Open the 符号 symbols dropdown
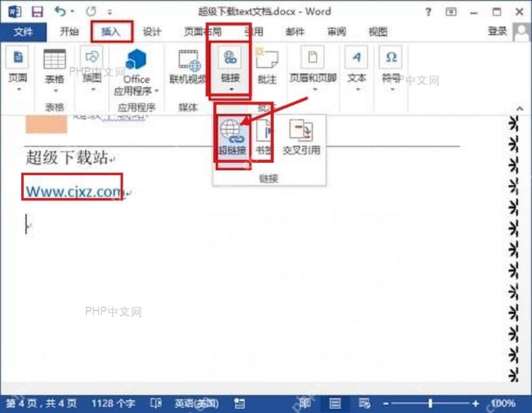Image resolution: width=532 pixels, height=413 pixels. point(391,69)
